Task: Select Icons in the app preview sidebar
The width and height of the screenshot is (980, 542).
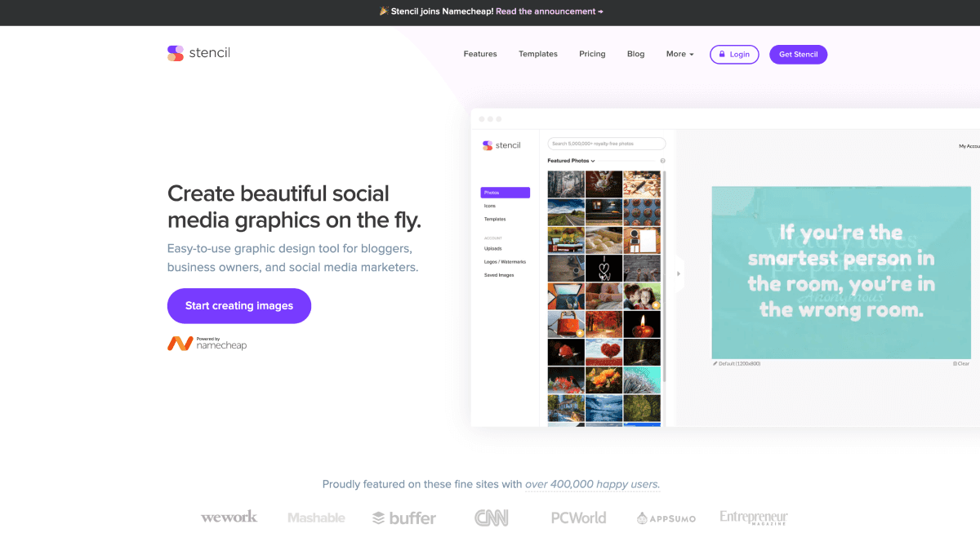Action: pyautogui.click(x=490, y=206)
